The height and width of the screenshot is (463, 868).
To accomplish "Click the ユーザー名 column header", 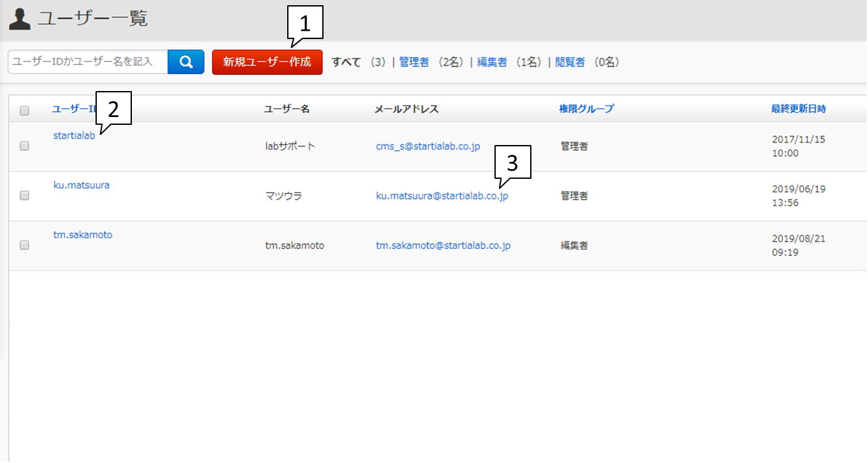I will click(287, 109).
